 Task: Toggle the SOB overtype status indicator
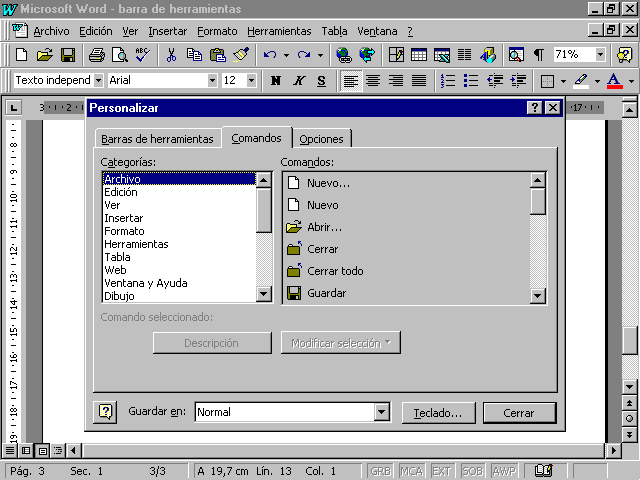473,471
